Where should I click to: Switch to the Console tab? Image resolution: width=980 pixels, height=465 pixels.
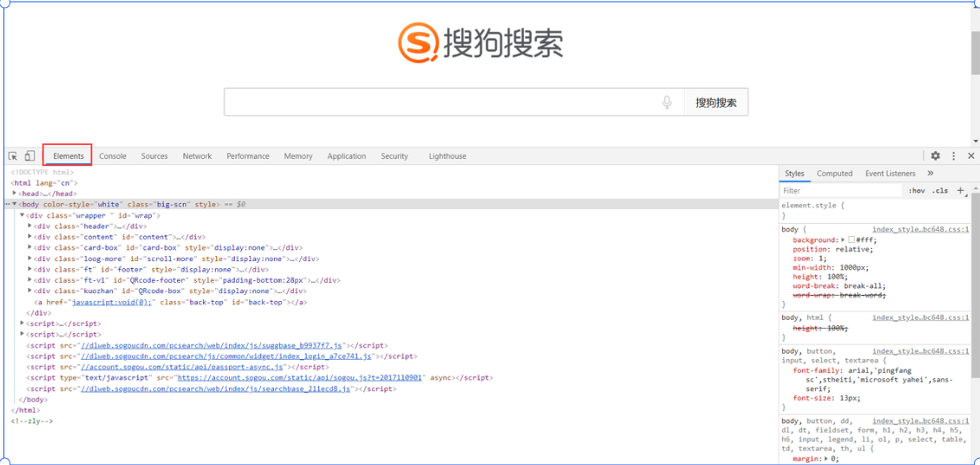(113, 156)
